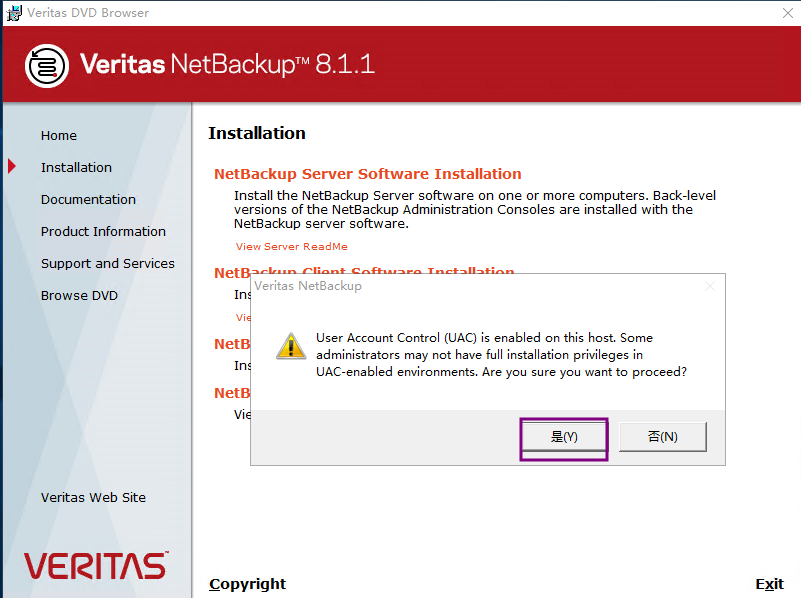801x598 pixels.
Task: Close the Veritas DVD Browser window
Action: (788, 13)
